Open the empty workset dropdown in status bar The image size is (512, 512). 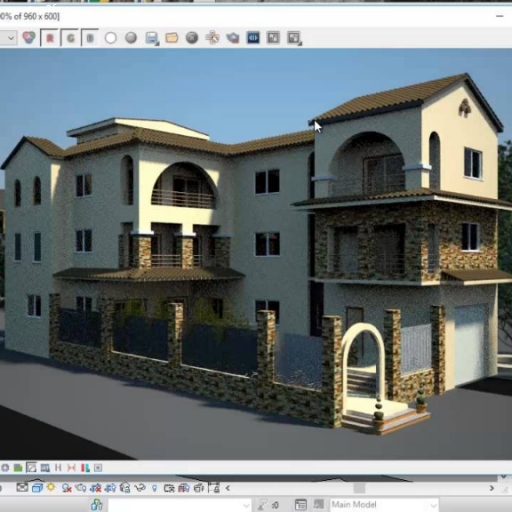(x=179, y=505)
